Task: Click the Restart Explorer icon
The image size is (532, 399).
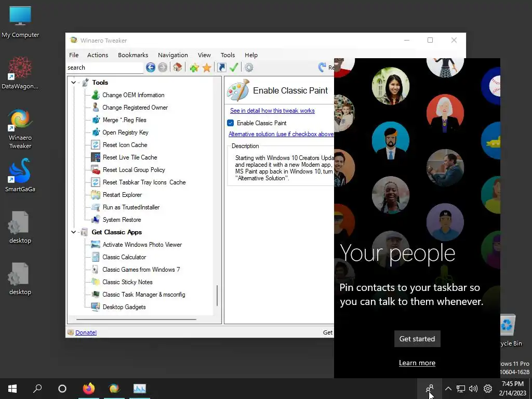Action: pos(96,195)
